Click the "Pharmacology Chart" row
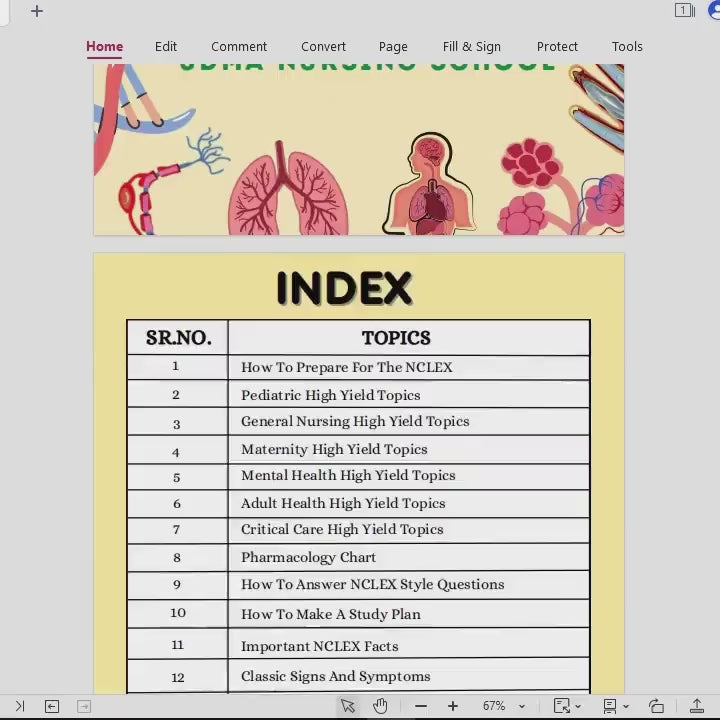The height and width of the screenshot is (720, 720). pyautogui.click(x=409, y=557)
